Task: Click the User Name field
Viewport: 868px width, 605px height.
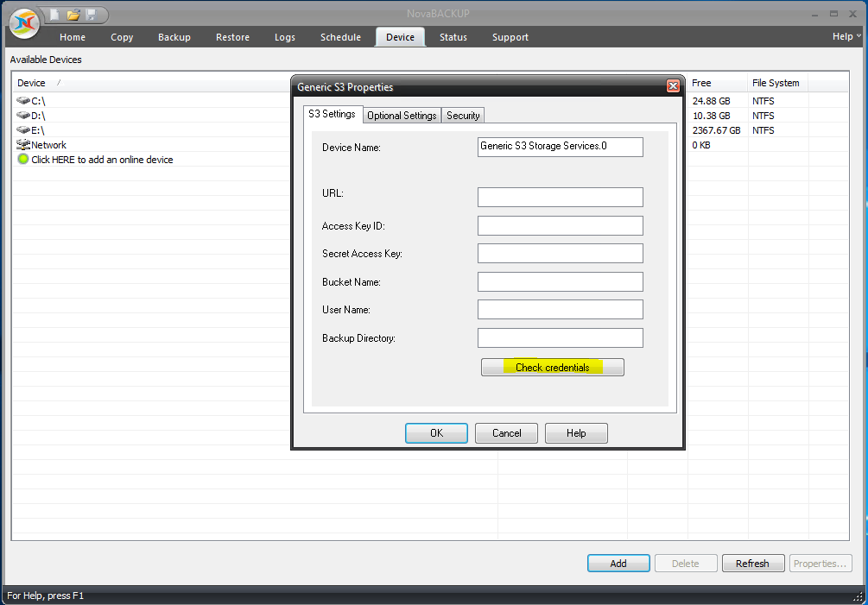Action: (x=561, y=309)
